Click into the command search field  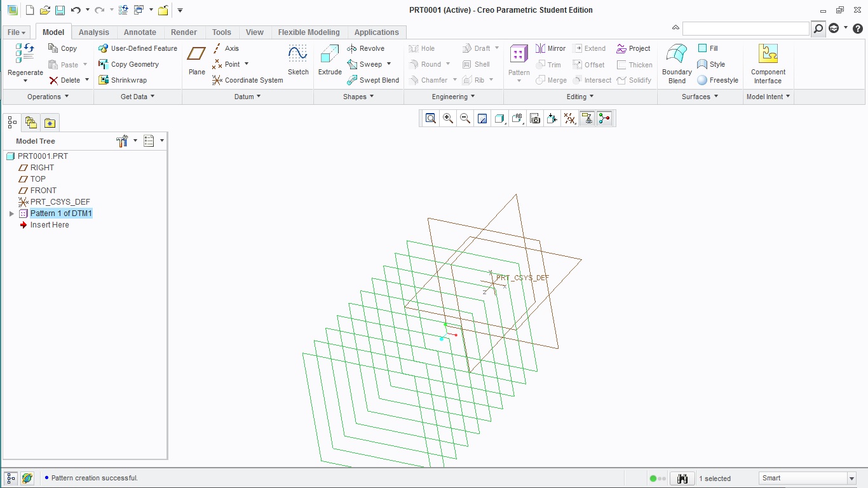coord(745,29)
